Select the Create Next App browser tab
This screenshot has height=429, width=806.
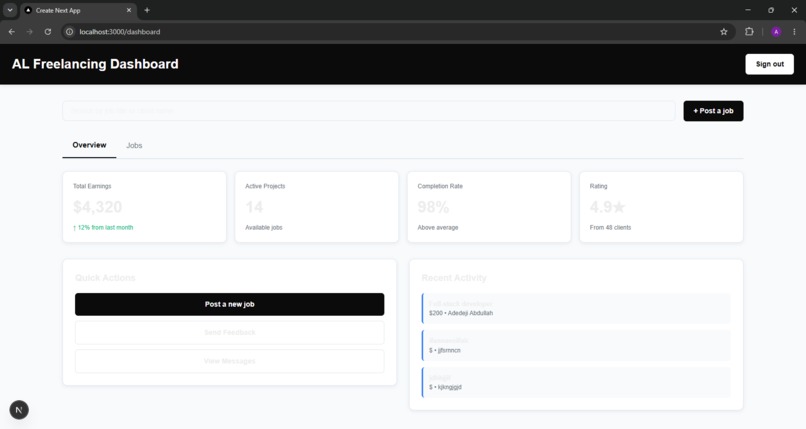79,10
